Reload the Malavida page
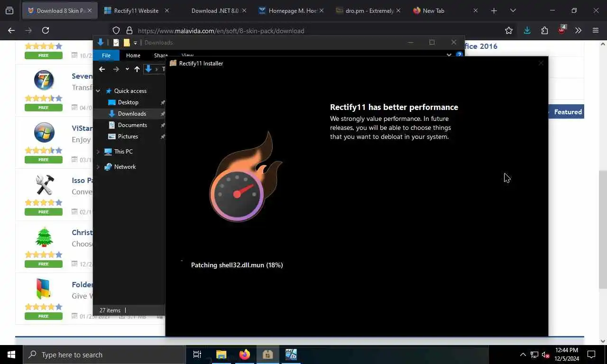This screenshot has height=364, width=607. coord(46,30)
